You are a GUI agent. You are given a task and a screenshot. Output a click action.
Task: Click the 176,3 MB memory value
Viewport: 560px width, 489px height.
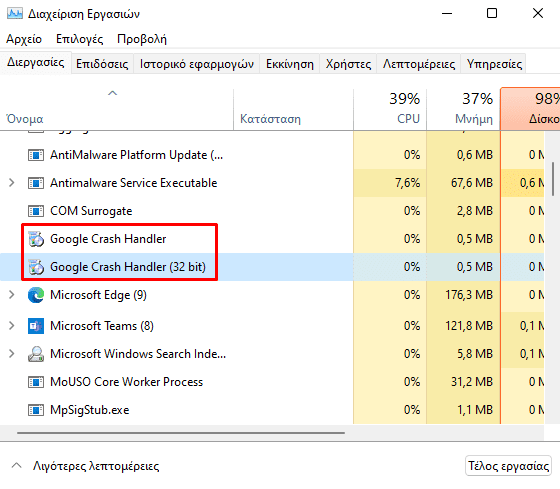(469, 295)
